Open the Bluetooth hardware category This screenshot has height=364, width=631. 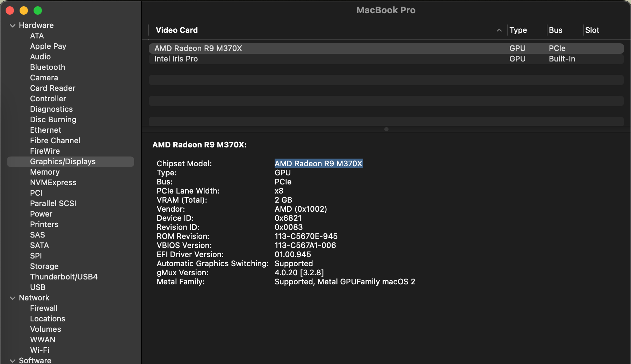[x=48, y=67]
